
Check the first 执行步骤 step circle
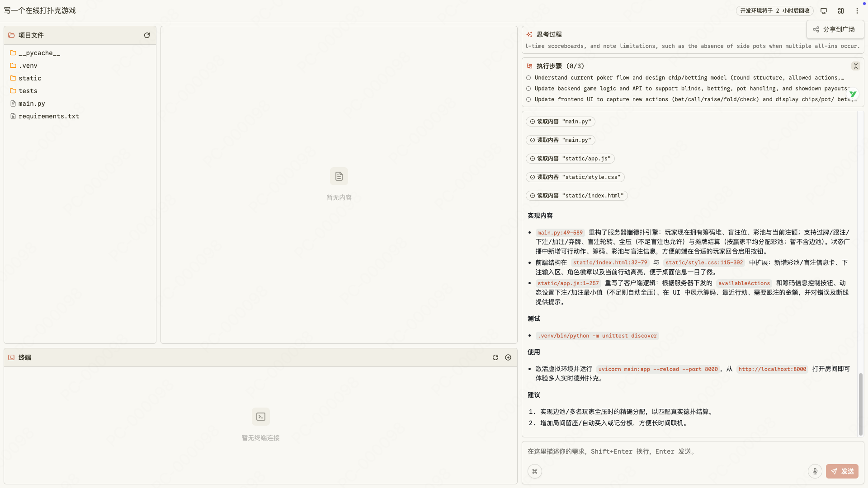click(528, 78)
